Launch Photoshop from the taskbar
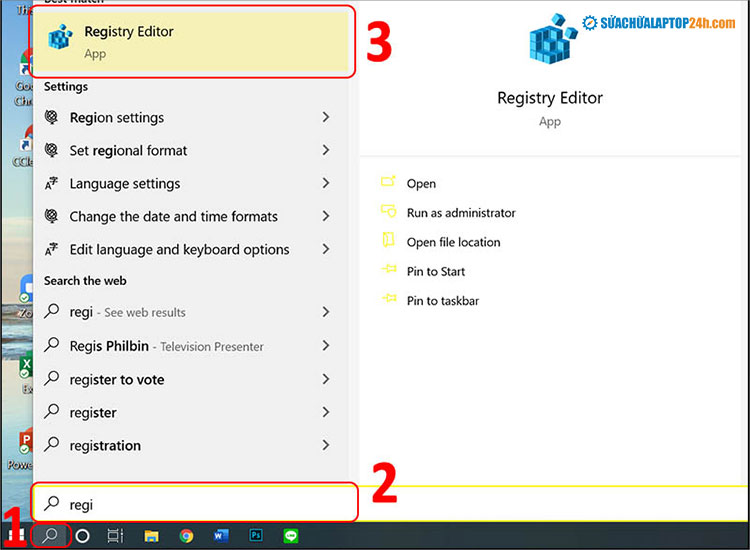 point(256,535)
